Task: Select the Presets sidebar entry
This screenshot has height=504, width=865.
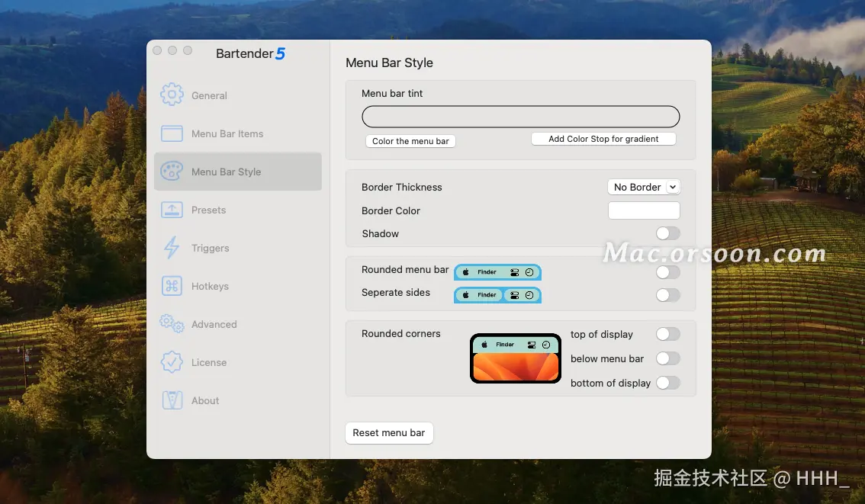Action: coord(208,210)
